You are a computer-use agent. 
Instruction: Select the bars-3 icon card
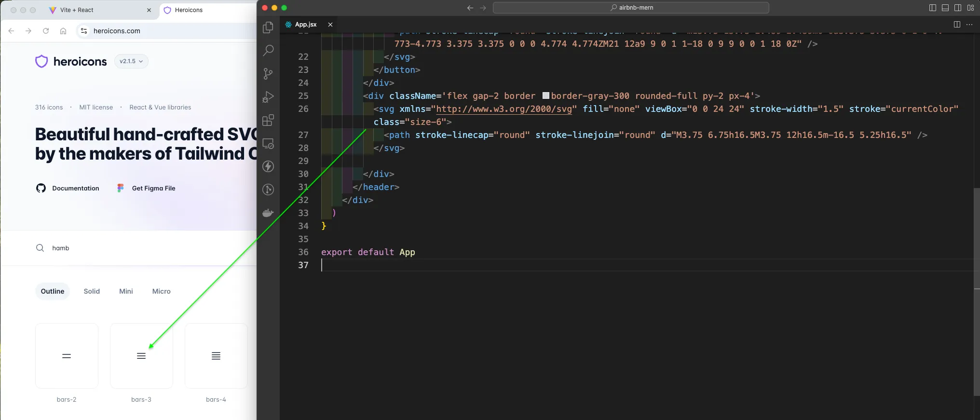141,356
